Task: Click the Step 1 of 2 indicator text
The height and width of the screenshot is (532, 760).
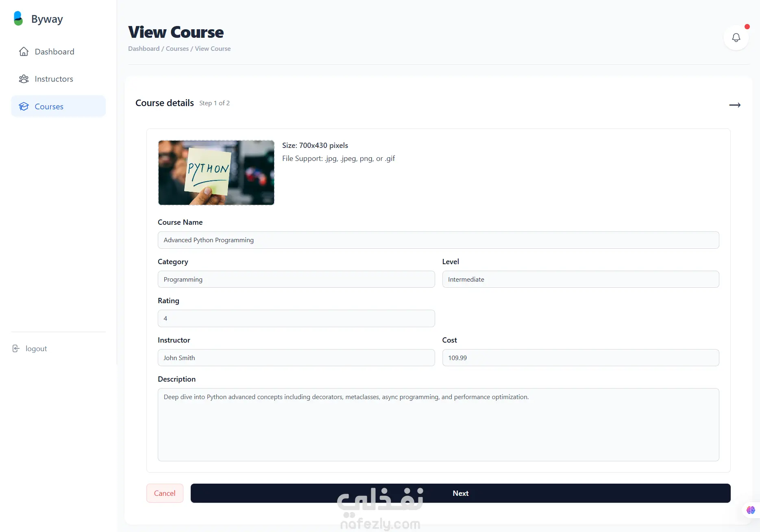Action: [214, 103]
